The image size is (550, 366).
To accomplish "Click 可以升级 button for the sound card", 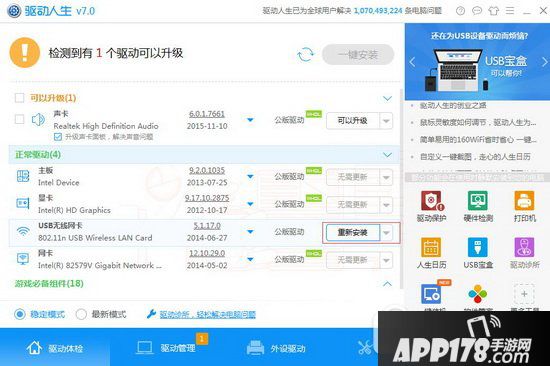I will [353, 121].
